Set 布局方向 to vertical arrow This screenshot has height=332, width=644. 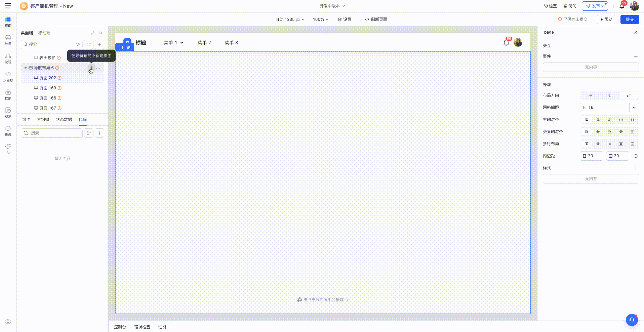pos(609,95)
